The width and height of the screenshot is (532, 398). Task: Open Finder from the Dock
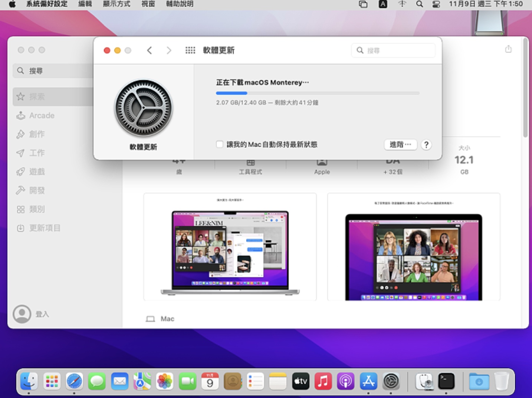point(29,381)
